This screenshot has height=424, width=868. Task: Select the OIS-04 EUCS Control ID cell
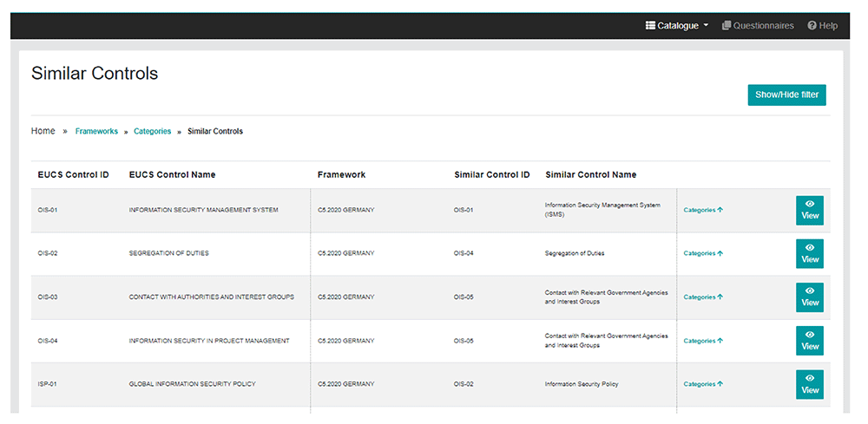tap(48, 341)
